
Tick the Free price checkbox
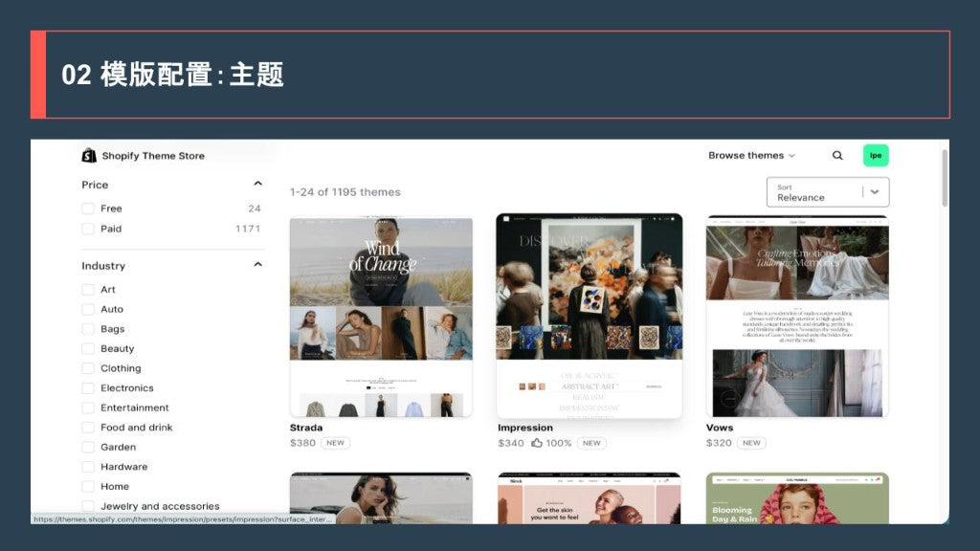tap(88, 209)
